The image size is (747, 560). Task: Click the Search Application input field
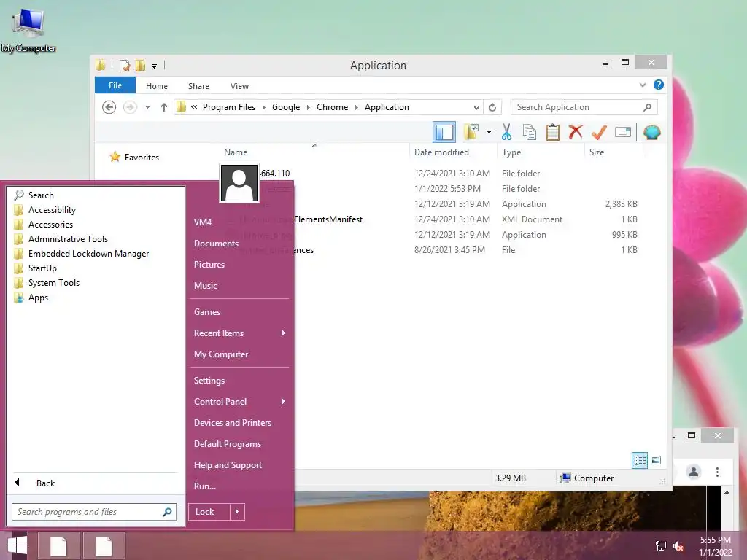[x=584, y=107]
